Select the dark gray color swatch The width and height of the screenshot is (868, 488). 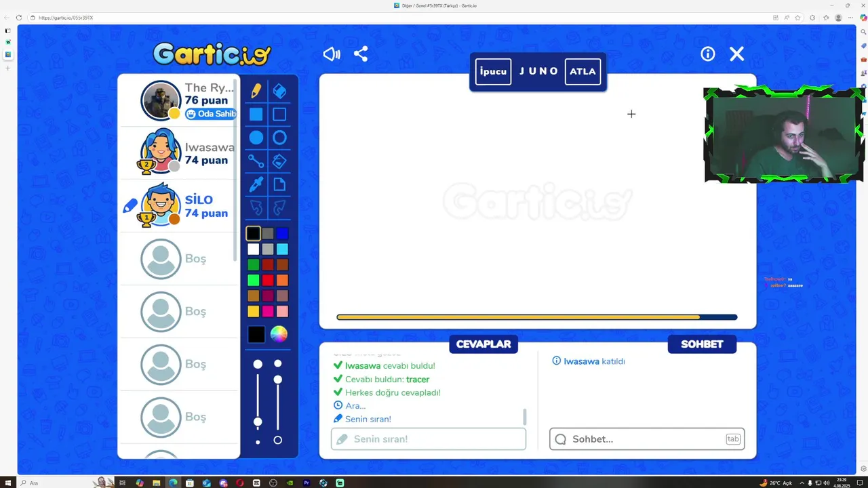click(x=268, y=233)
